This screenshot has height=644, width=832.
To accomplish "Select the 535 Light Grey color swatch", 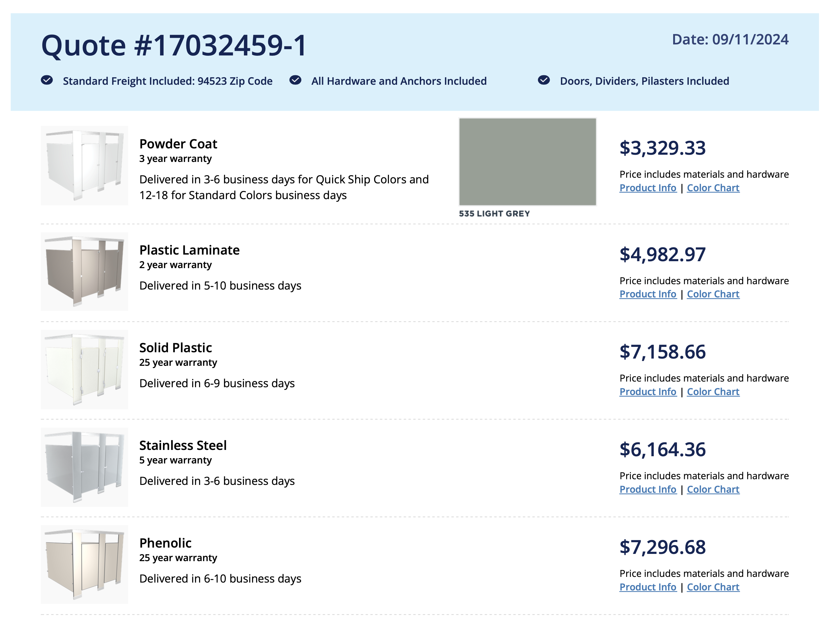I will point(527,162).
